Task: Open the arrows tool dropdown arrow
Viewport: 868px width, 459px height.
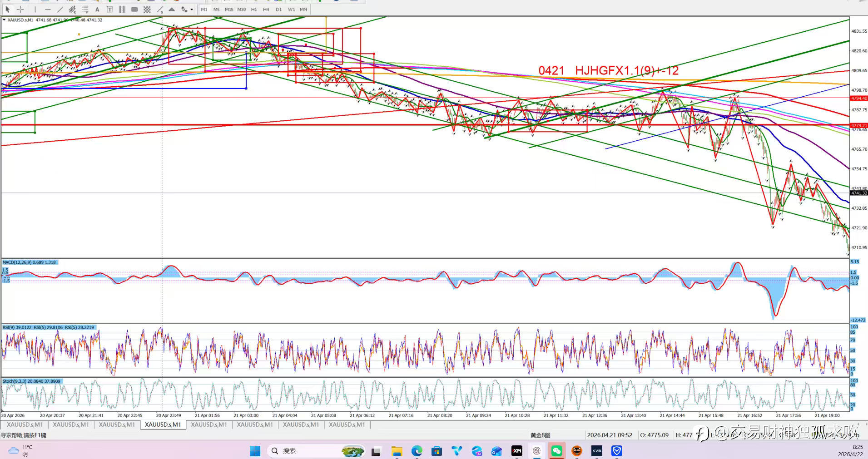Action: tap(192, 10)
